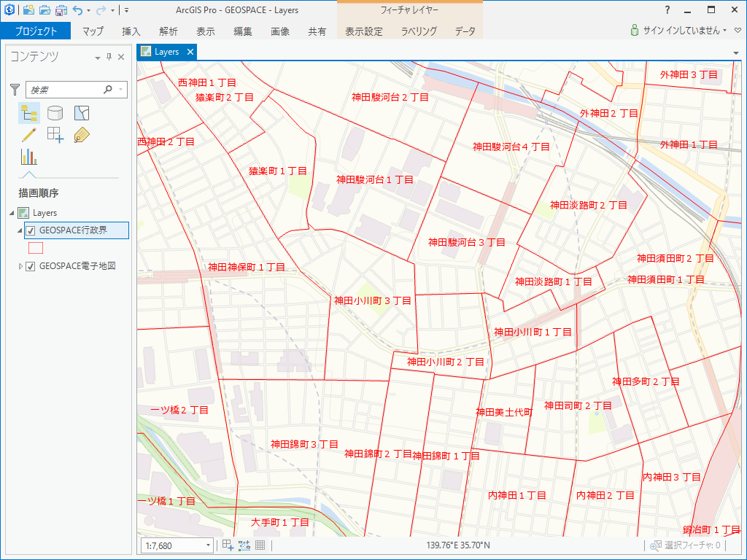Click the ArcGIS Pro application icon
747x560 pixels.
coord(9,9)
